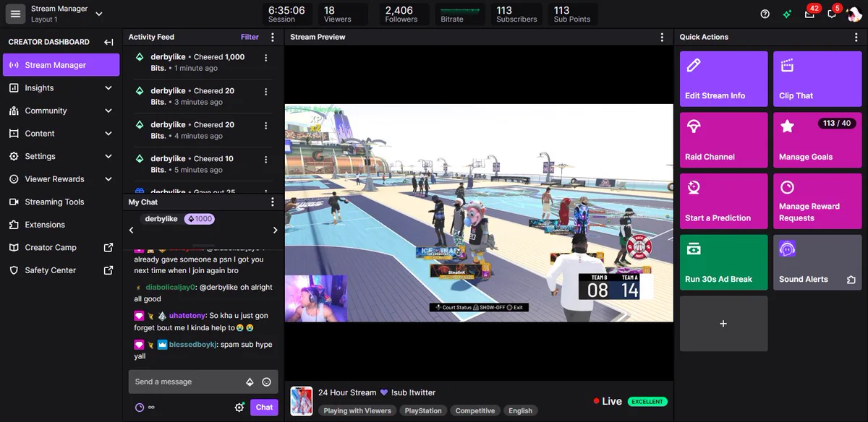
Task: Go to Safety Center
Action: coord(61,270)
